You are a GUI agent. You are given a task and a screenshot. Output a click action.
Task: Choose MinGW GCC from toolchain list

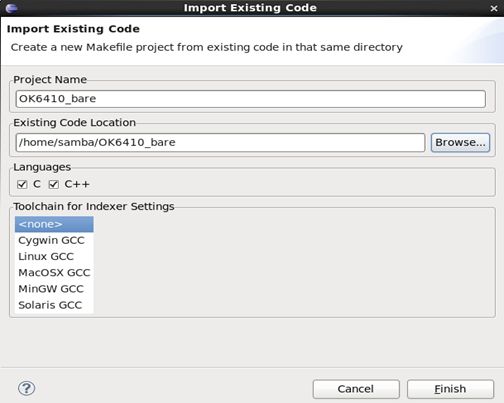coord(54,289)
